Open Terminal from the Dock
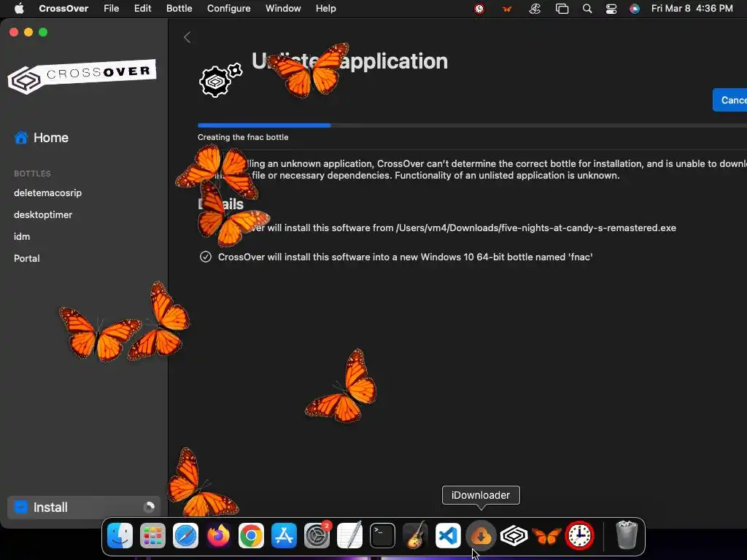Viewport: 747px width, 560px height. [382, 536]
